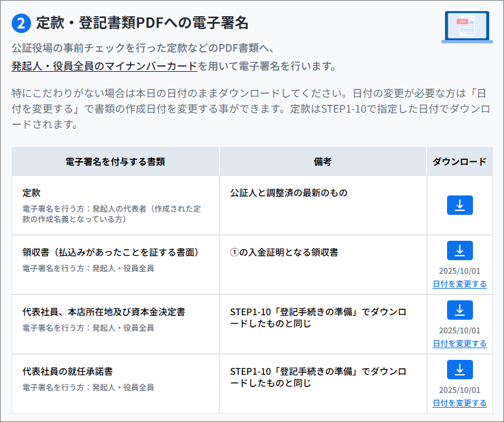Change the date for 領収書
The image size is (504, 422).
point(459,284)
